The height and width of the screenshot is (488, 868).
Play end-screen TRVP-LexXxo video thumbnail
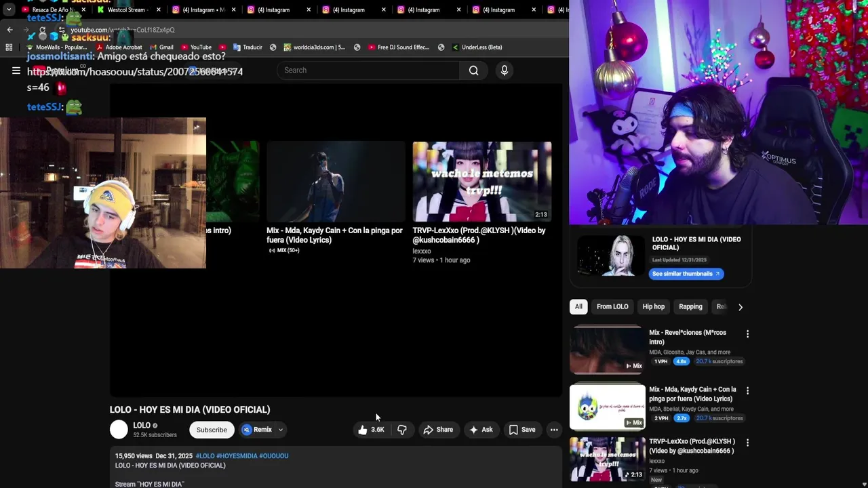(x=482, y=182)
